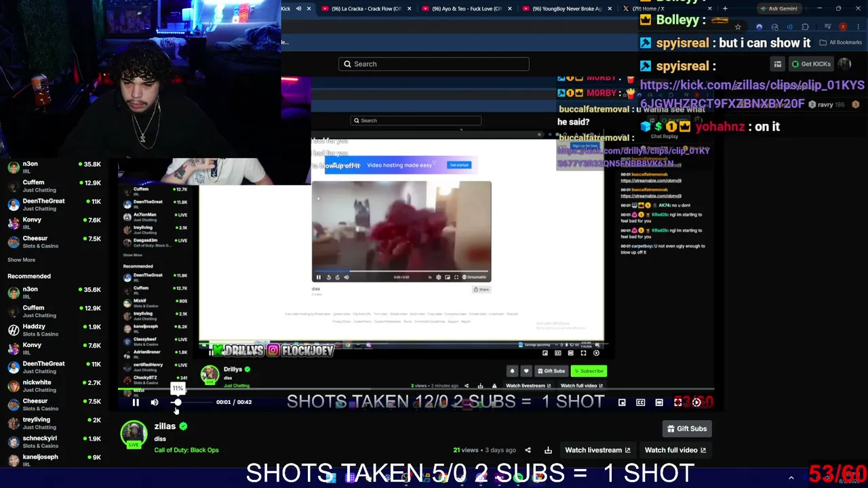Bookmark this page with the star icon

click(738, 27)
